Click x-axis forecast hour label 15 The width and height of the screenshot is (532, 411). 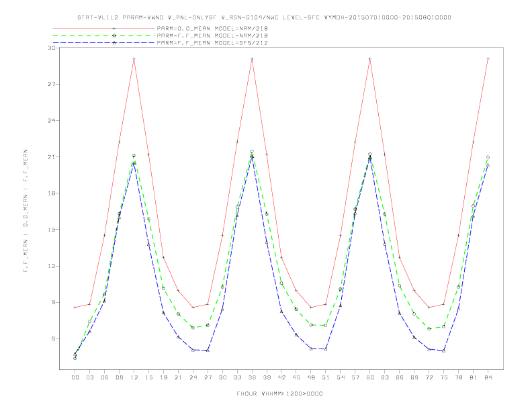pyautogui.click(x=148, y=377)
